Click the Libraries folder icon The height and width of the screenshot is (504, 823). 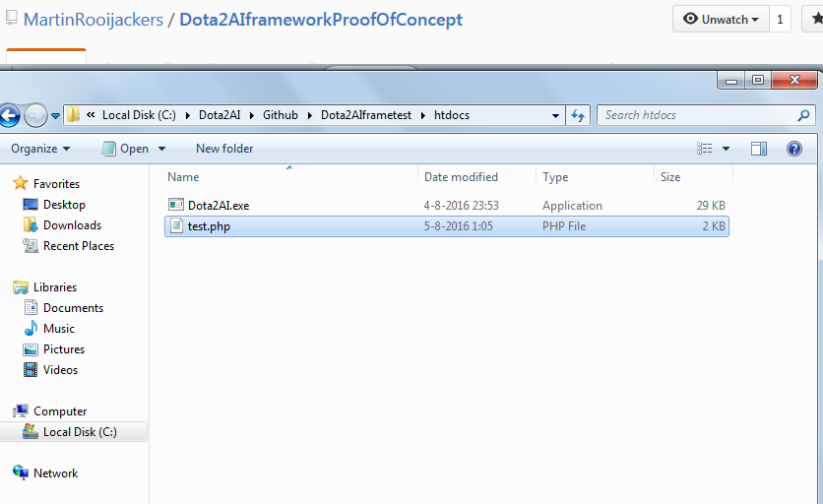(x=21, y=287)
